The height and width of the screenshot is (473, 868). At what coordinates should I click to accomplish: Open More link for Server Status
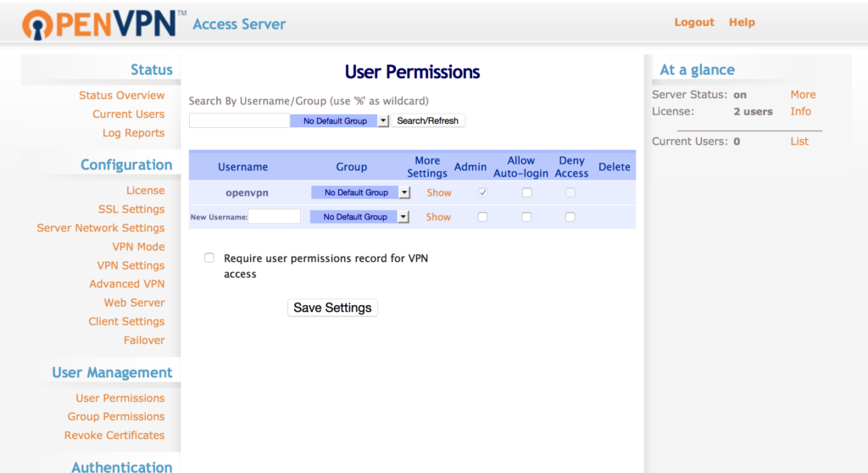click(804, 95)
